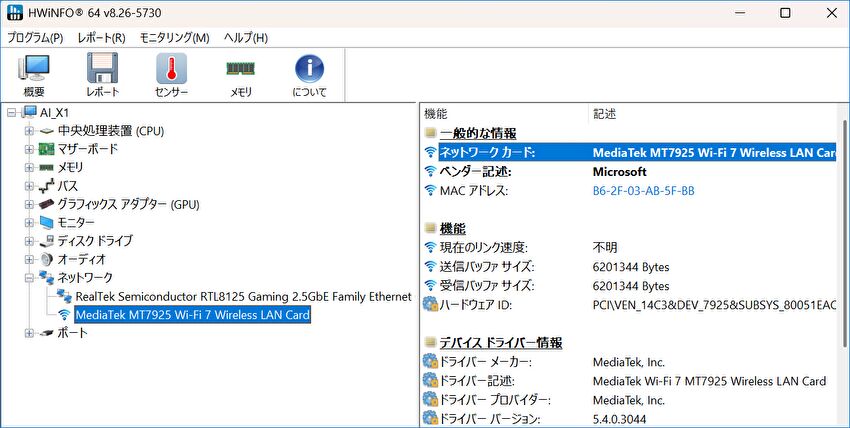
Task: Click the グラフィックス アダプター GPU card icon
Action: 47,204
